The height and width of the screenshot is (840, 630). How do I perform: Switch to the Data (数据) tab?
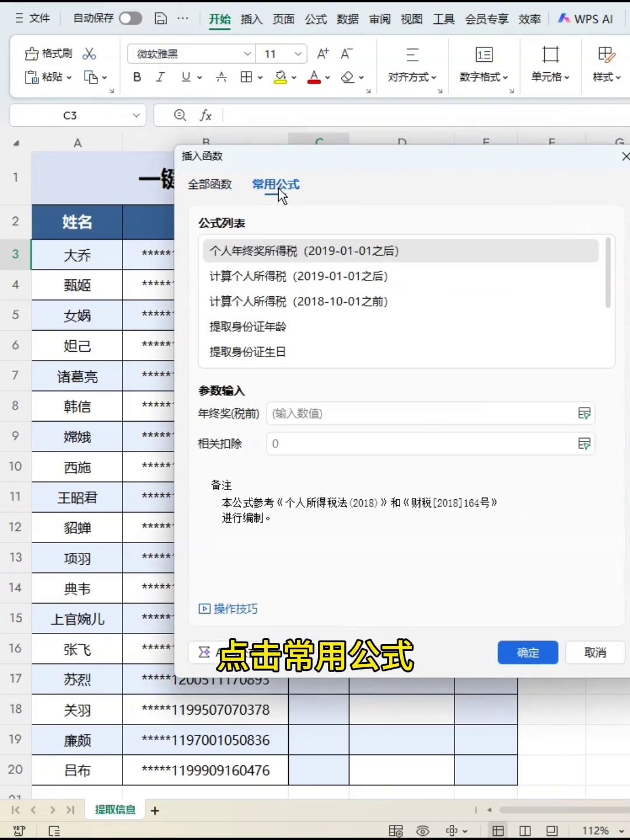[x=348, y=19]
